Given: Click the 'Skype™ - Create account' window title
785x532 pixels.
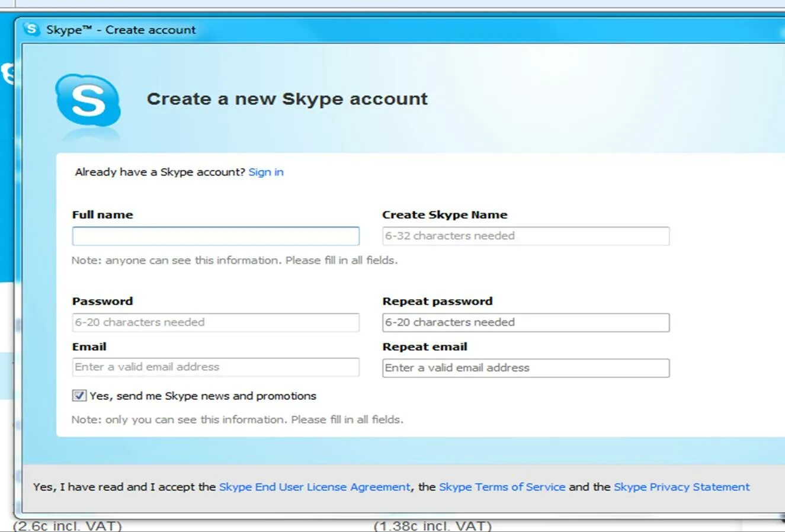Looking at the screenshot, I should click(x=121, y=30).
